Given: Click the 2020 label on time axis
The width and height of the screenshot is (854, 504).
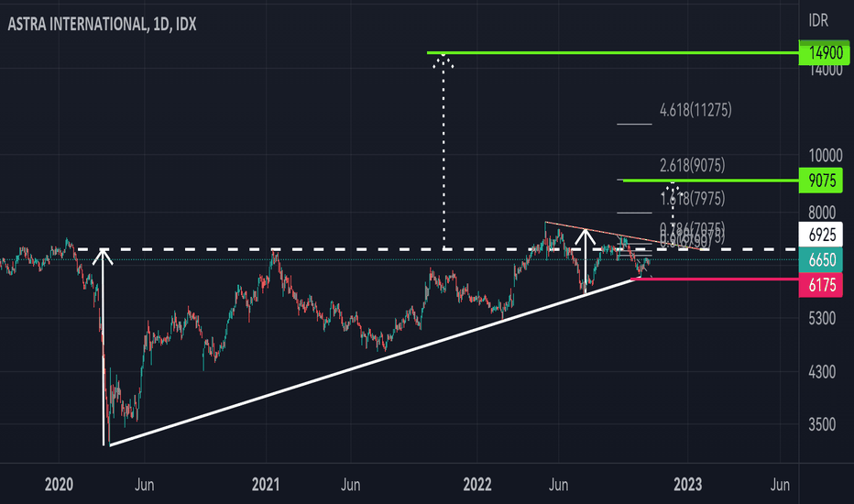Looking at the screenshot, I should coord(59,485).
